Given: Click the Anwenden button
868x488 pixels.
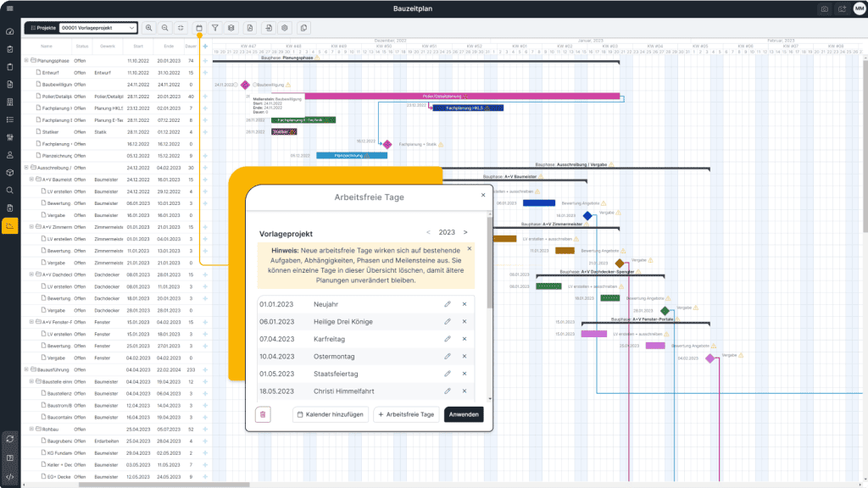Looking at the screenshot, I should [464, 414].
